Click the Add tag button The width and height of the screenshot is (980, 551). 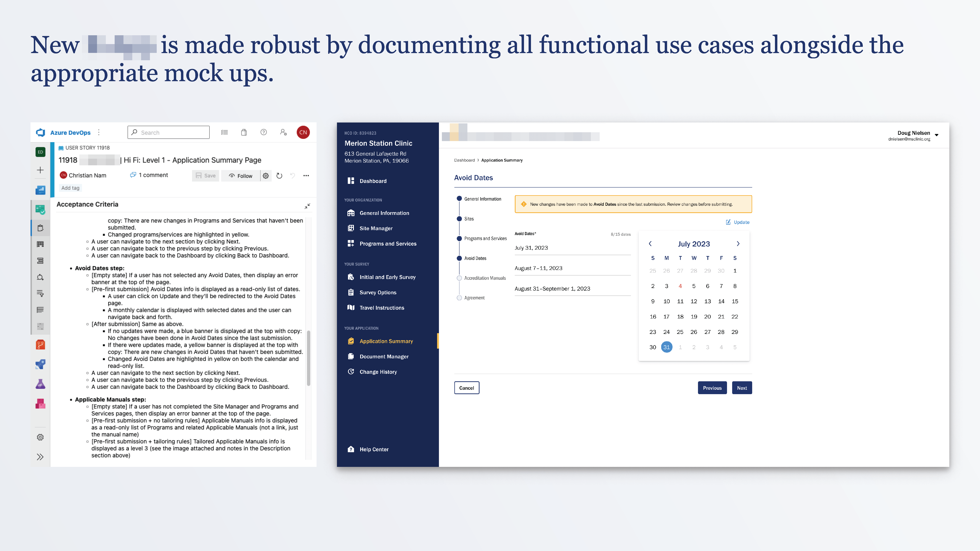pos(70,188)
